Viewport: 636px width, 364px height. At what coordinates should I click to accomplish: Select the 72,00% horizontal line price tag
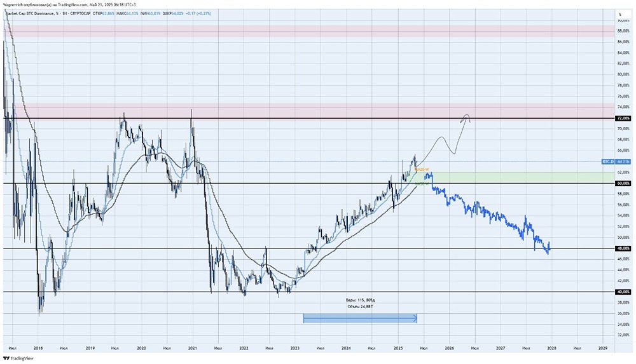click(623, 118)
